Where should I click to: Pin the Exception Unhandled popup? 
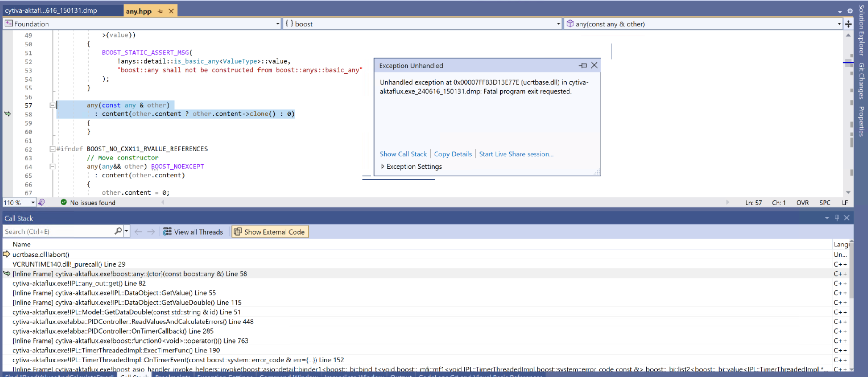583,65
